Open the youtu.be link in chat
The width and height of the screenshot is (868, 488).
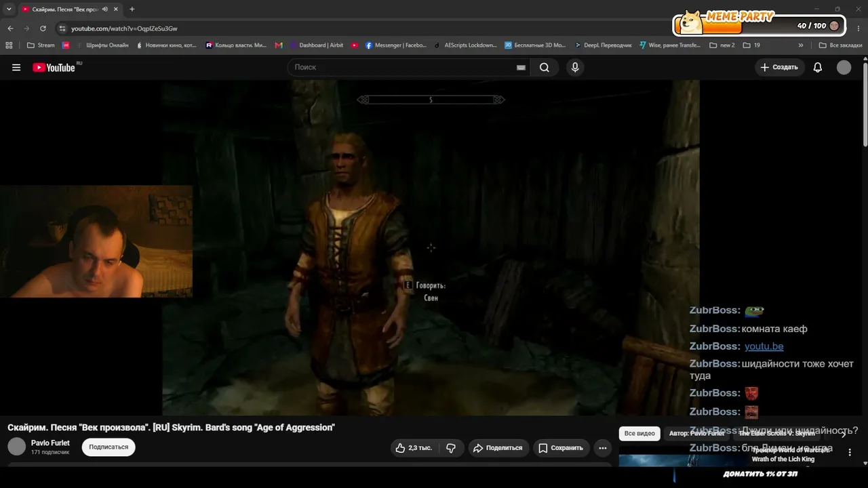click(x=764, y=346)
